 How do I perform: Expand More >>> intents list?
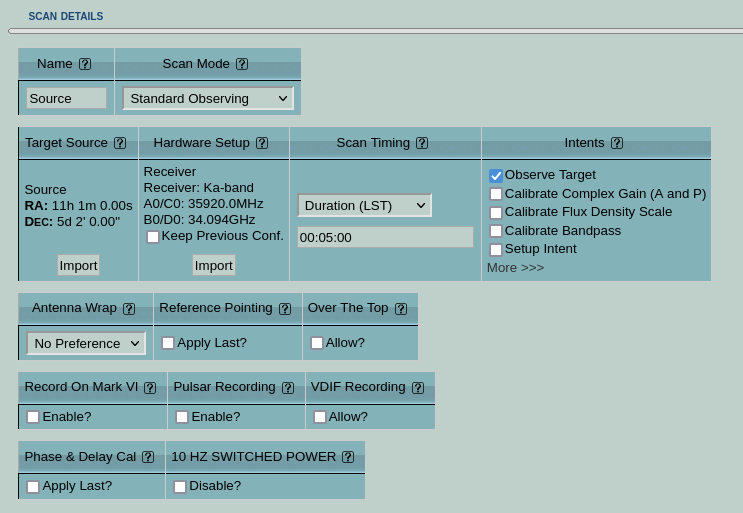[515, 268]
